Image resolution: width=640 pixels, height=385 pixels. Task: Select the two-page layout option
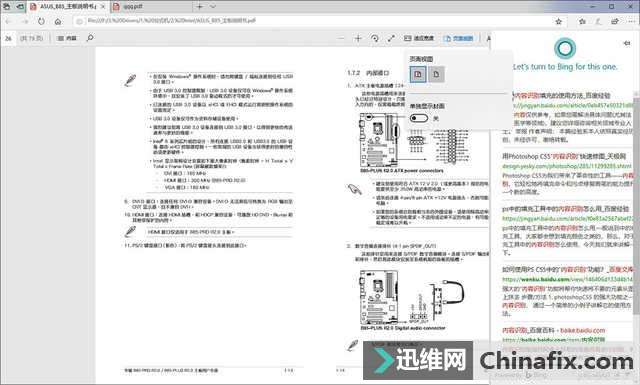point(418,74)
